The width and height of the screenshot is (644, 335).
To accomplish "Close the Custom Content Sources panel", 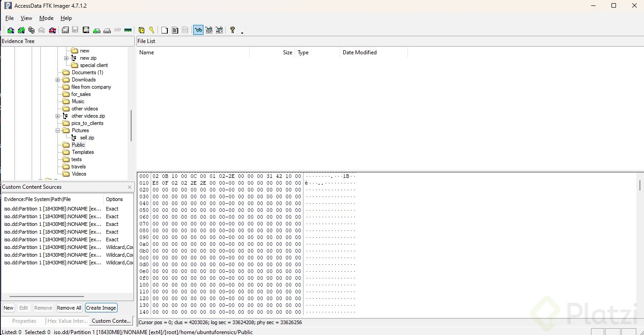I will (130, 187).
